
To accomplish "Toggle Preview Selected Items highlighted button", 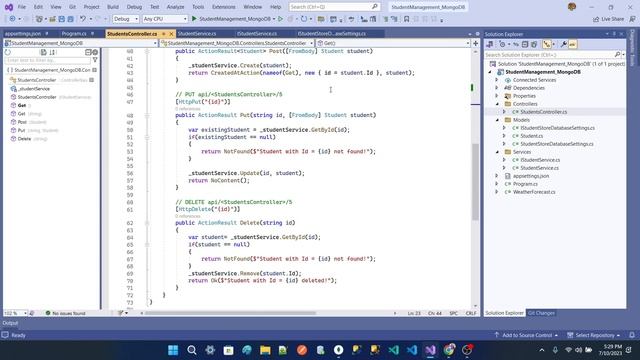I will pyautogui.click(x=573, y=44).
